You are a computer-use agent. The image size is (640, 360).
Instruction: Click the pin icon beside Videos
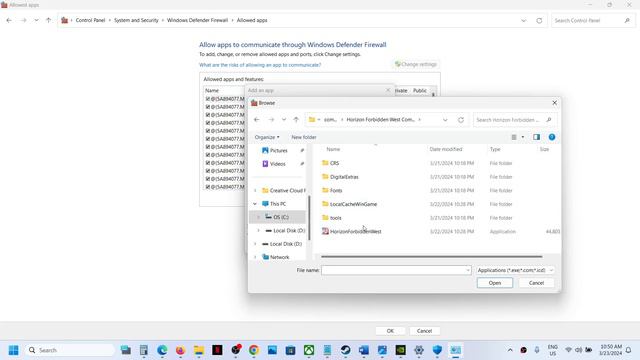pyautogui.click(x=302, y=164)
